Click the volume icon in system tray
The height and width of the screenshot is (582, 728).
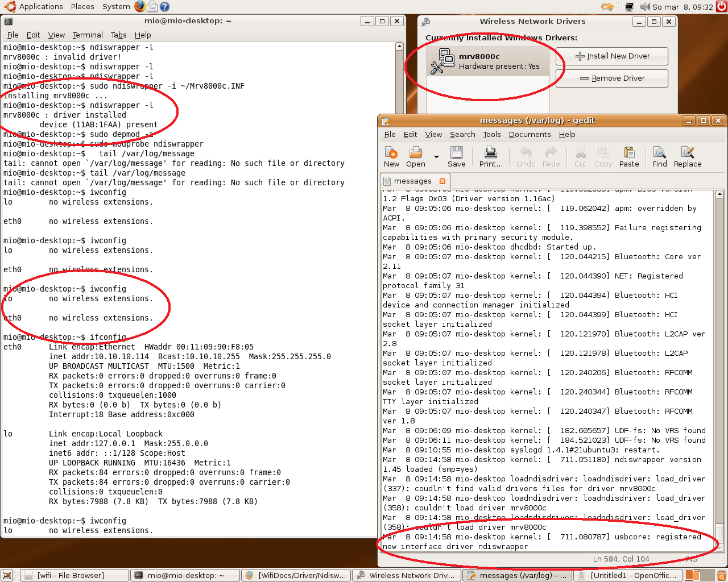click(x=644, y=7)
